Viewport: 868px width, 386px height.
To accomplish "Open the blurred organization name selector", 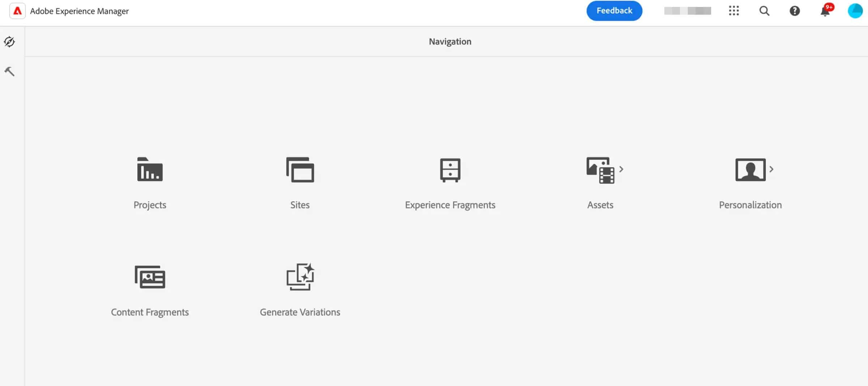I will 687,11.
